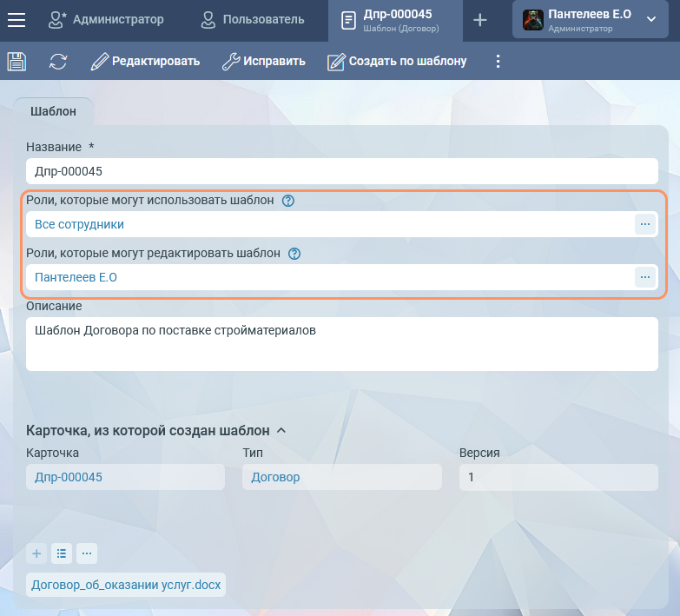Click the list view icon above files
Image resolution: width=680 pixels, height=616 pixels.
[x=61, y=553]
